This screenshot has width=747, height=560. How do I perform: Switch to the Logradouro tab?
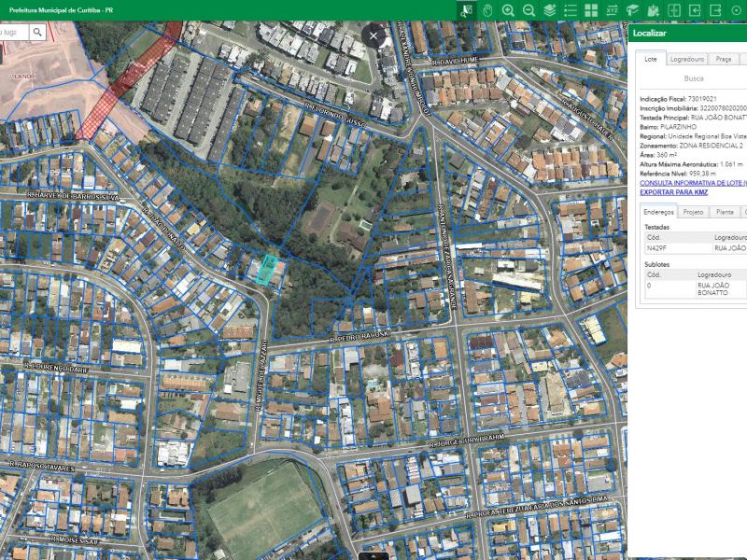[x=686, y=59]
